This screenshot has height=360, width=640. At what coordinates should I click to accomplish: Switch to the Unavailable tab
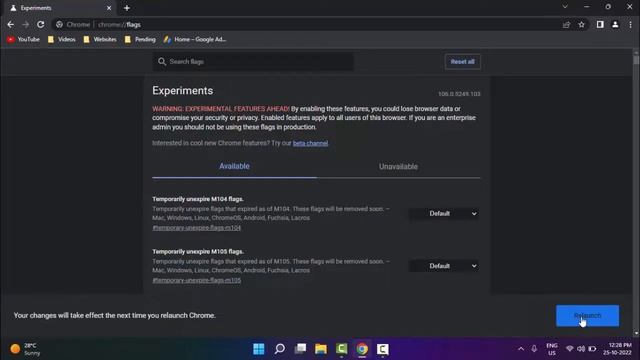pyautogui.click(x=398, y=167)
